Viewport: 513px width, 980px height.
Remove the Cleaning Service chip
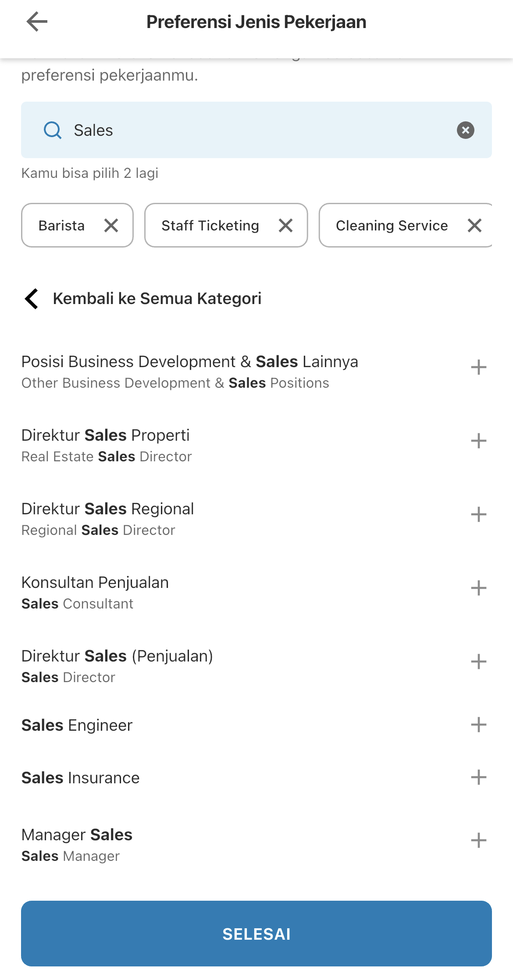(474, 226)
